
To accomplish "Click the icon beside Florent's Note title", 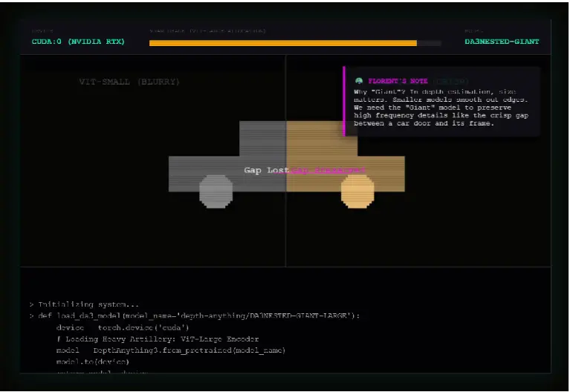I will [x=359, y=80].
